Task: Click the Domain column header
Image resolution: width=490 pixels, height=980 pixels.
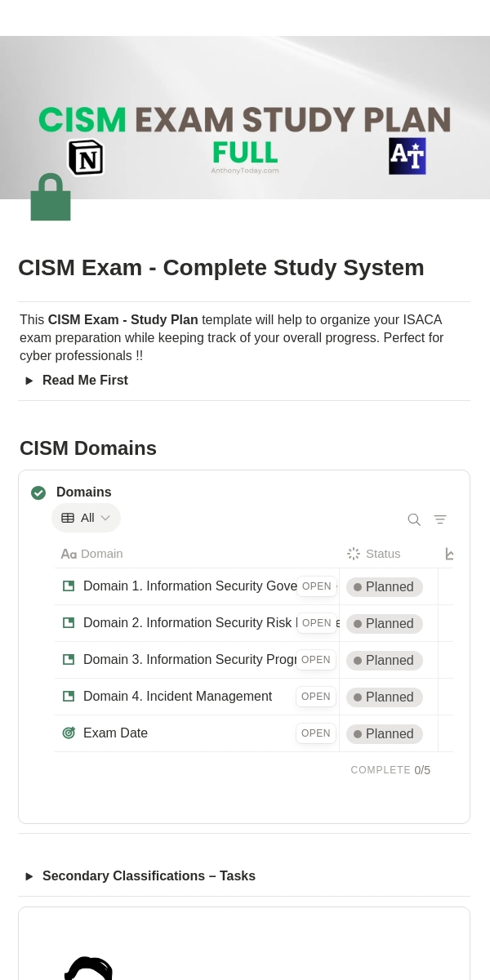Action: (92, 554)
